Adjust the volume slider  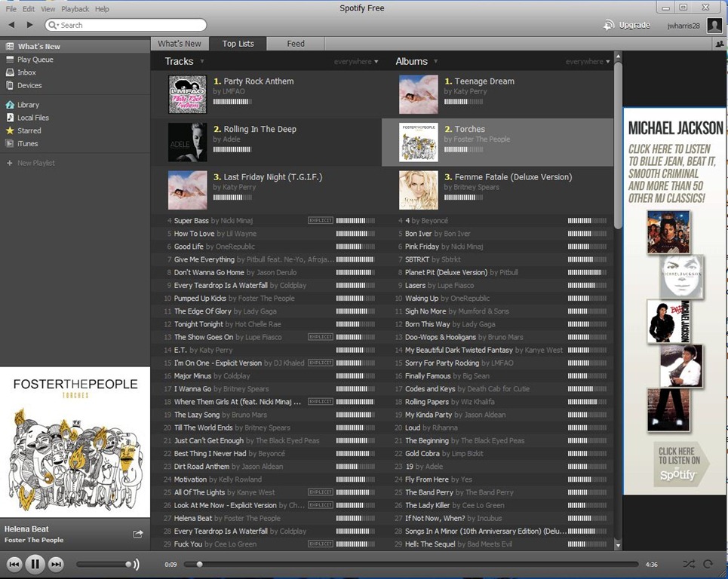[x=103, y=564]
